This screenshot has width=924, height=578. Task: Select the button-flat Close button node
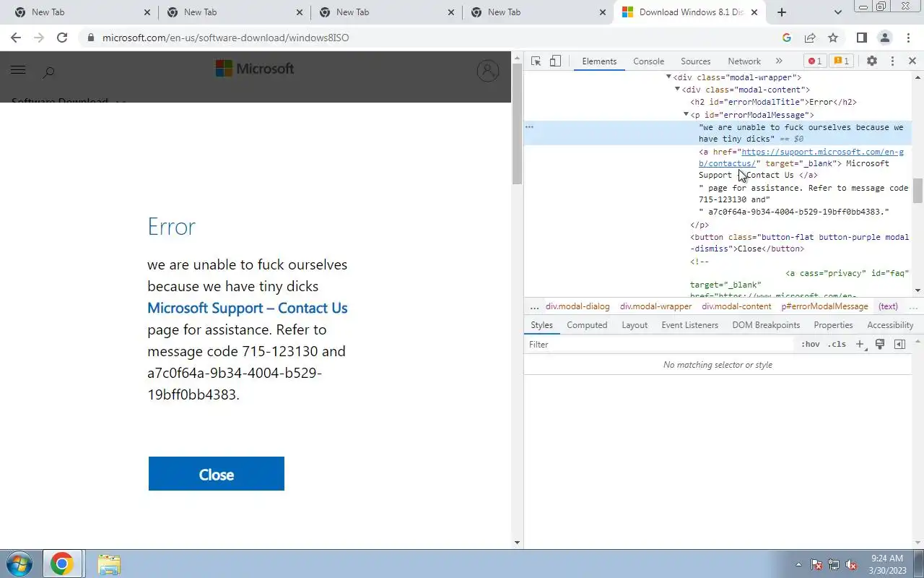pos(799,243)
